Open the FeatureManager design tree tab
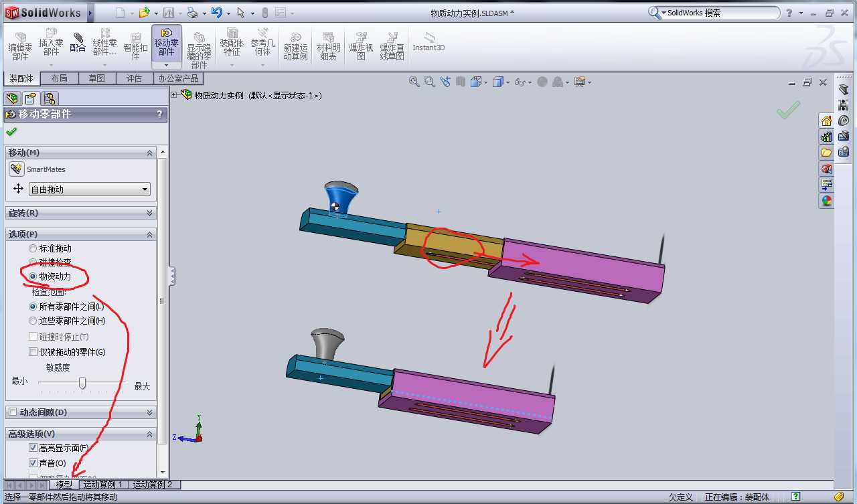The width and height of the screenshot is (857, 504). click(x=11, y=98)
